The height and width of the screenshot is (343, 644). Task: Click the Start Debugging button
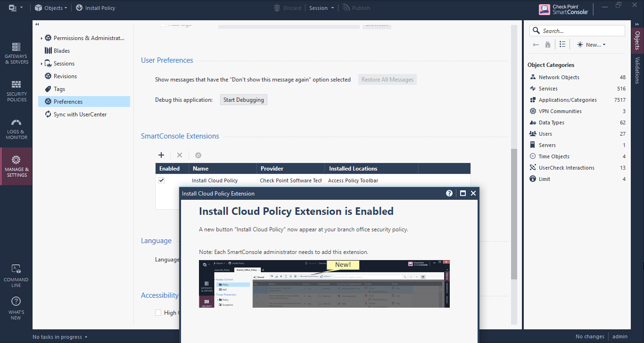point(244,100)
